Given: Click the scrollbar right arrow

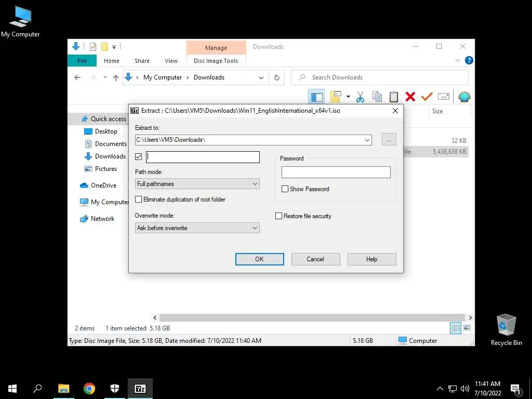Looking at the screenshot, I should (x=470, y=317).
